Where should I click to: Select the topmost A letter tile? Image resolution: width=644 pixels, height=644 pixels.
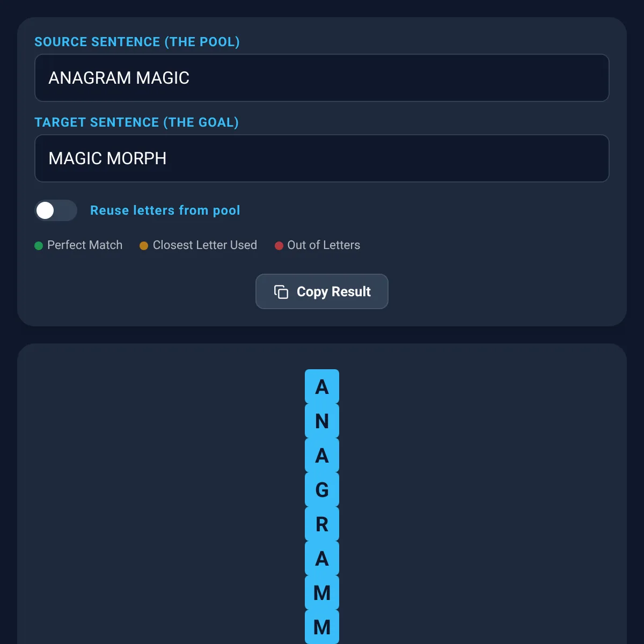coord(322,386)
